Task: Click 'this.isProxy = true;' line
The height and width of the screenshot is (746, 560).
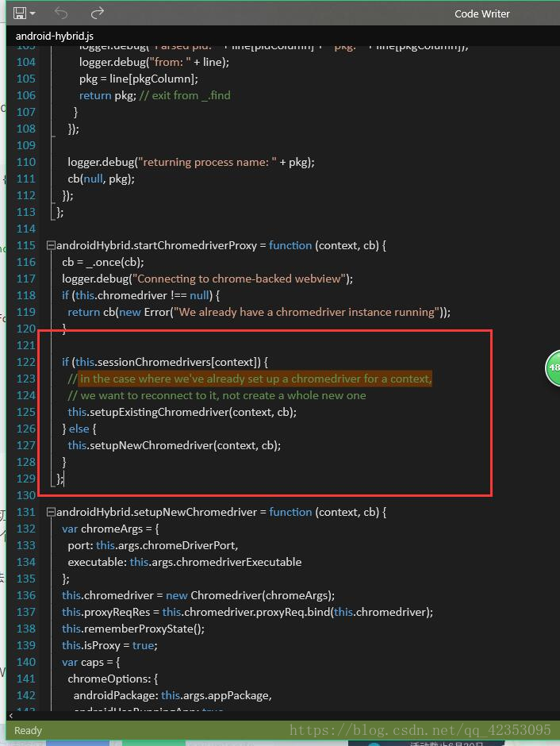Action: point(109,645)
